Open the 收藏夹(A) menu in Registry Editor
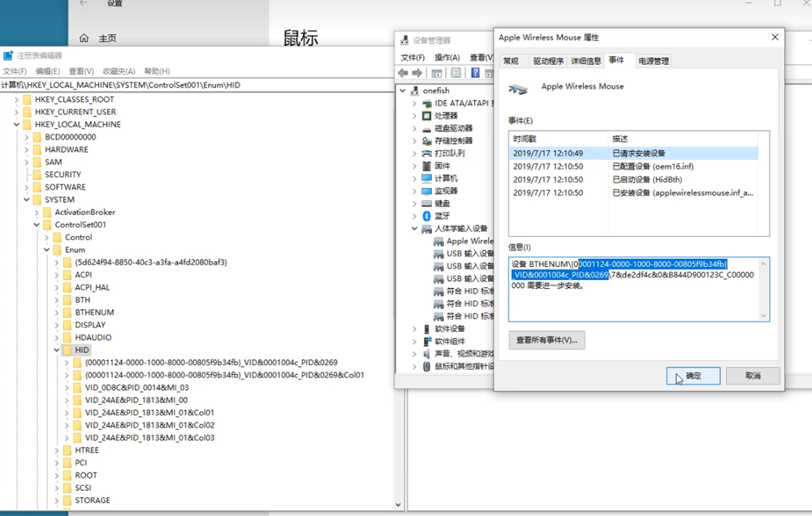 (119, 71)
